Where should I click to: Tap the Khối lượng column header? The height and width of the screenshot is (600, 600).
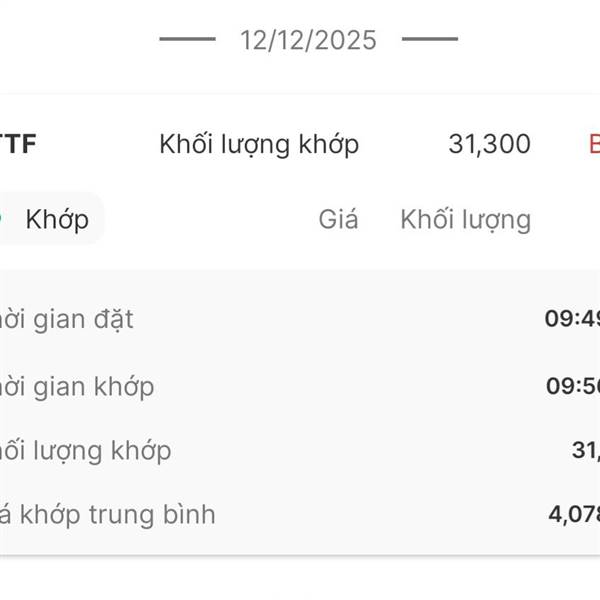tap(465, 219)
